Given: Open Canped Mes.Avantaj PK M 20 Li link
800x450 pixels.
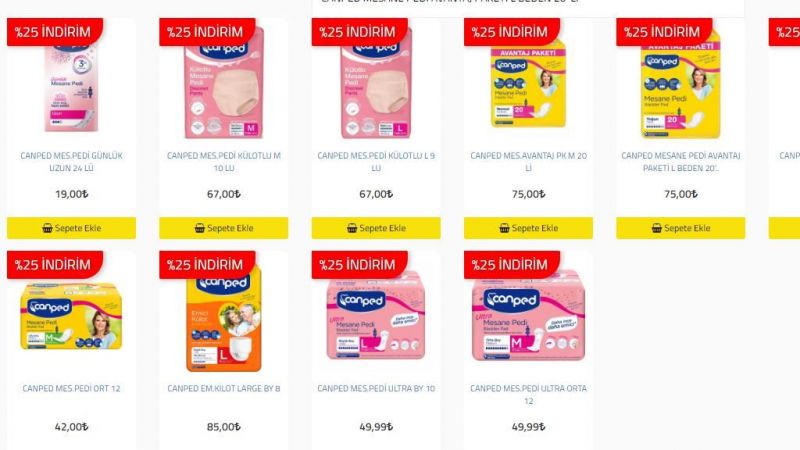Looking at the screenshot, I should pos(528,162).
